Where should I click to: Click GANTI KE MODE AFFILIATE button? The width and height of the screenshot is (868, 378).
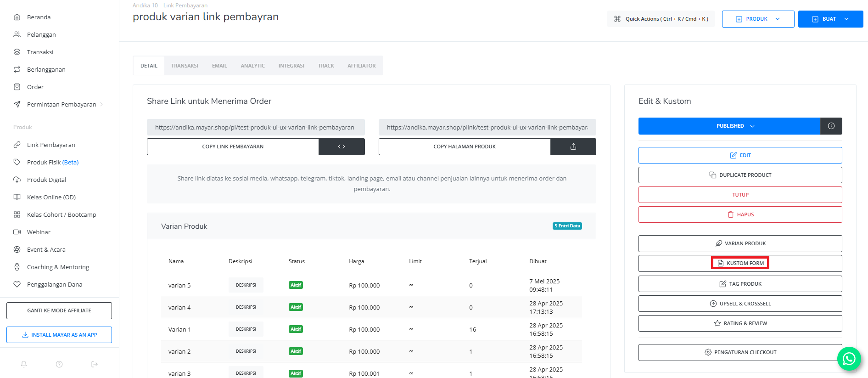(x=59, y=310)
